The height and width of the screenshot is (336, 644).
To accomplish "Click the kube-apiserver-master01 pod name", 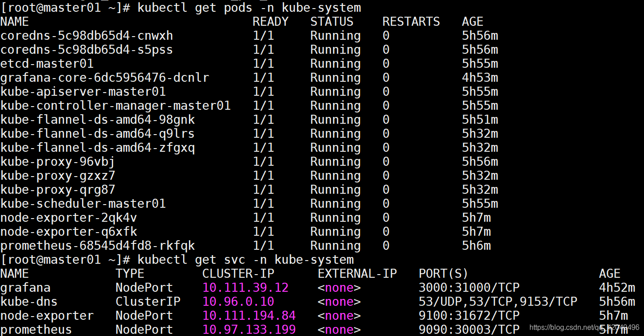I will point(83,92).
